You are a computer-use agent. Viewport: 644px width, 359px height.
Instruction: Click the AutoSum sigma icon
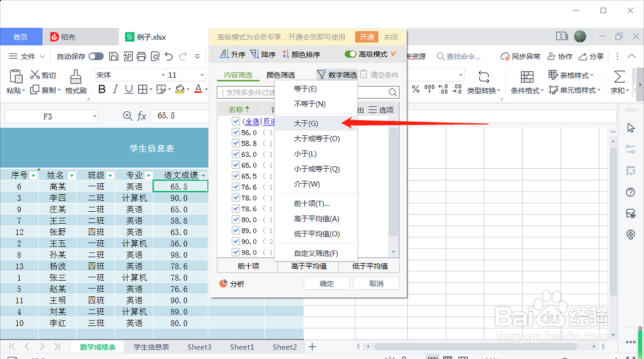(619, 77)
